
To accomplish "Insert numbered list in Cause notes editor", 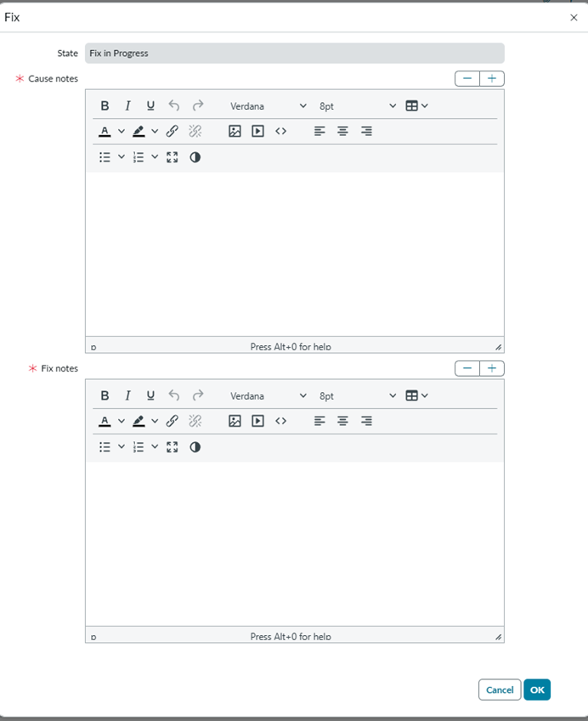I will click(x=139, y=157).
